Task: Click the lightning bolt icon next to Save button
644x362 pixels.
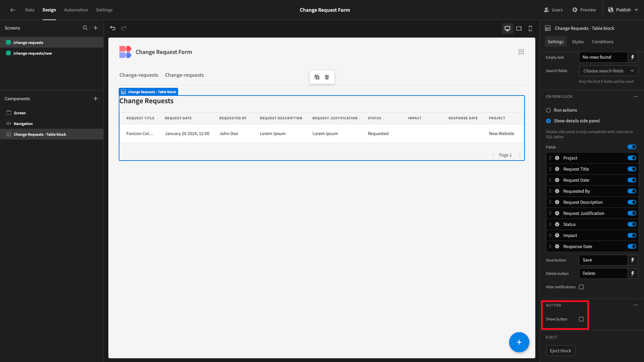Action: click(x=633, y=260)
